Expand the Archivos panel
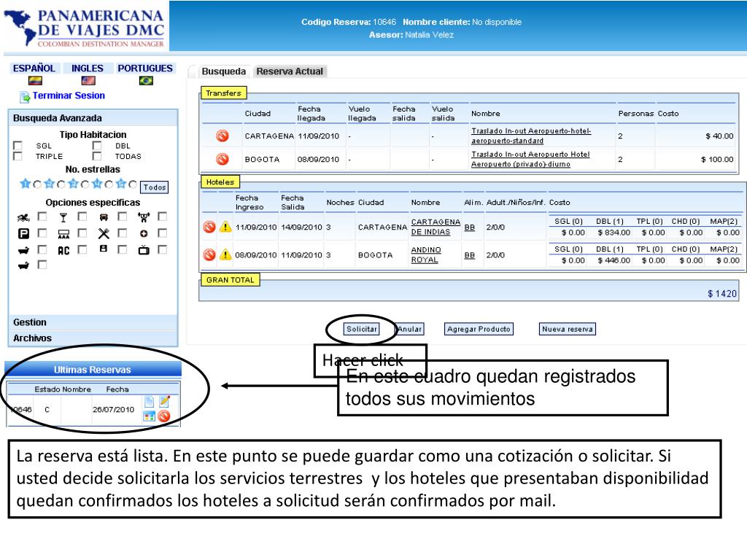Screen dimensions: 747x560 point(93,338)
